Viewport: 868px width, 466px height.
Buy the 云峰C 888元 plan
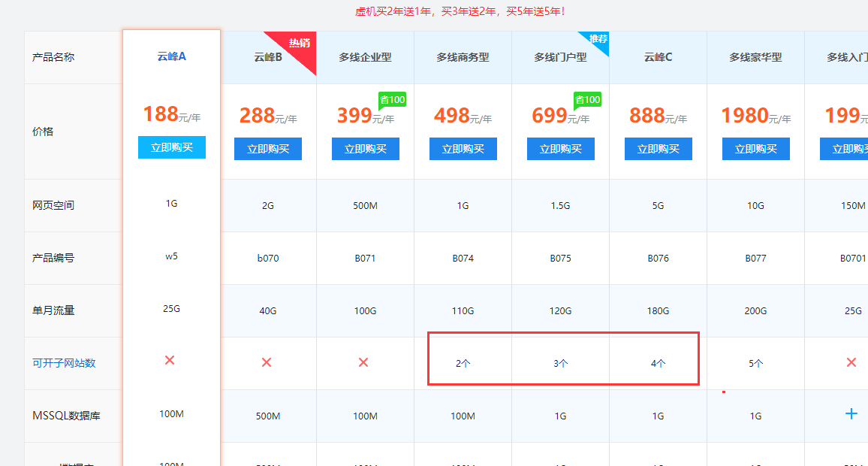[658, 149]
